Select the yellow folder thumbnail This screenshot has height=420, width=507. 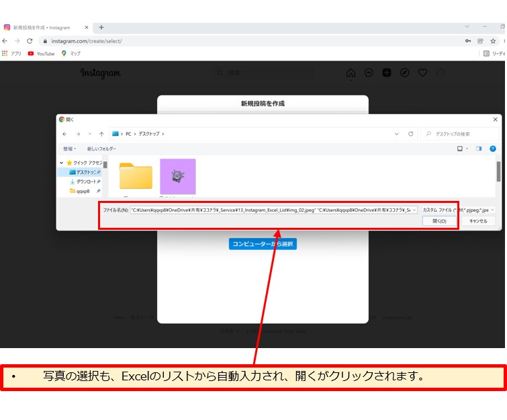pos(136,176)
